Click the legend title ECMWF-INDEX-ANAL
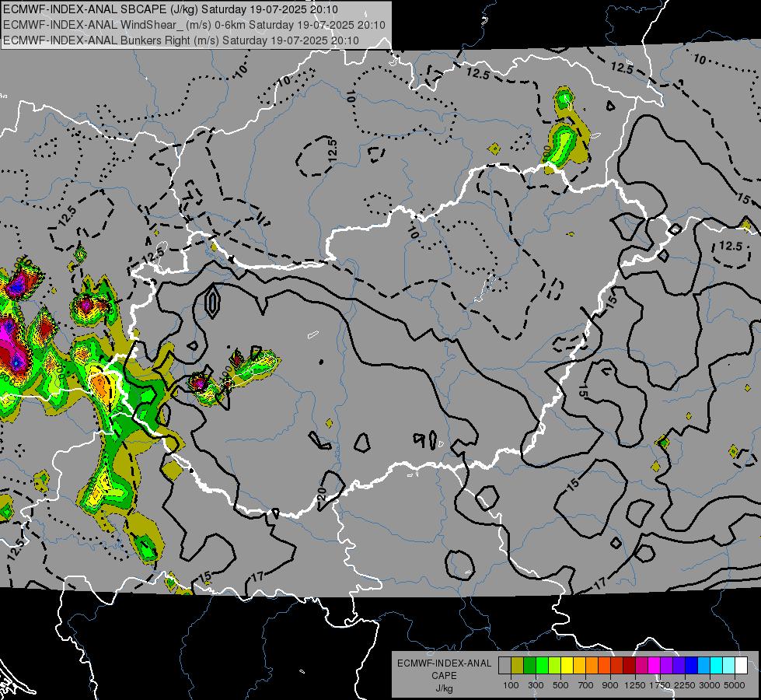 pyautogui.click(x=444, y=663)
